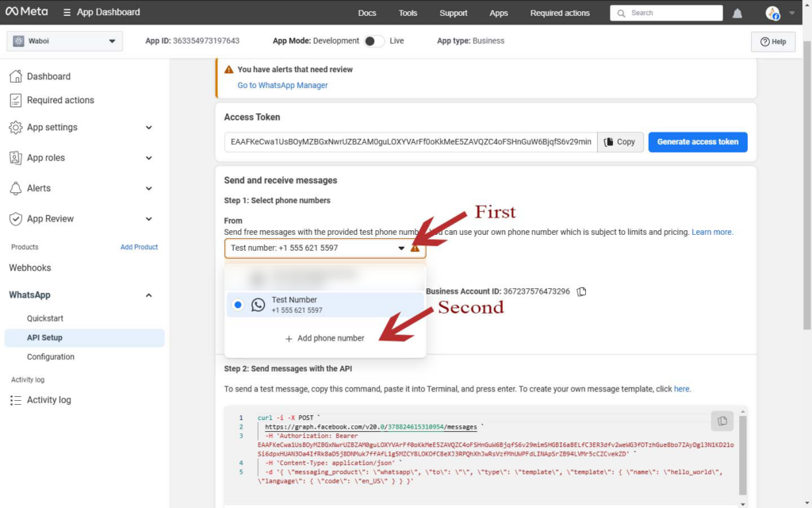Click the Activity log list icon
Image resolution: width=812 pixels, height=508 pixels.
[x=16, y=400]
